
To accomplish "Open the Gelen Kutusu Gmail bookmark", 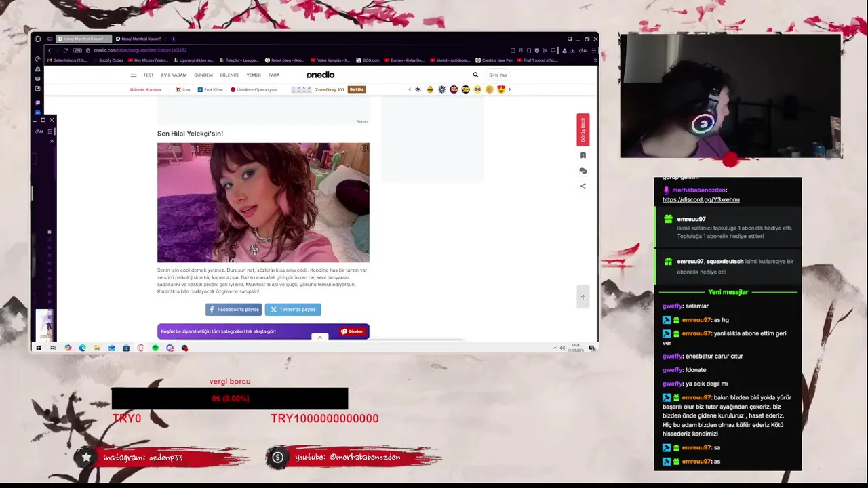I will [x=68, y=60].
